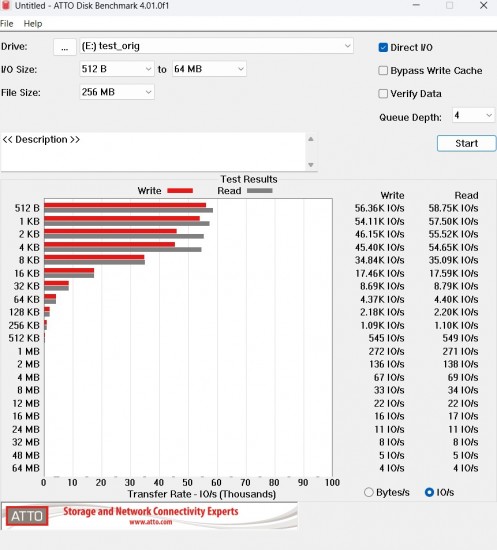Viewport: 497px width, 550px height.
Task: Click the 271 IO/s read value
Action: [x=460, y=351]
